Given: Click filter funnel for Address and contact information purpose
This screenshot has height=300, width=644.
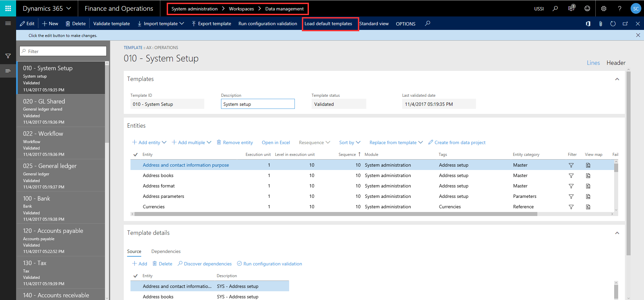Looking at the screenshot, I should 571,165.
